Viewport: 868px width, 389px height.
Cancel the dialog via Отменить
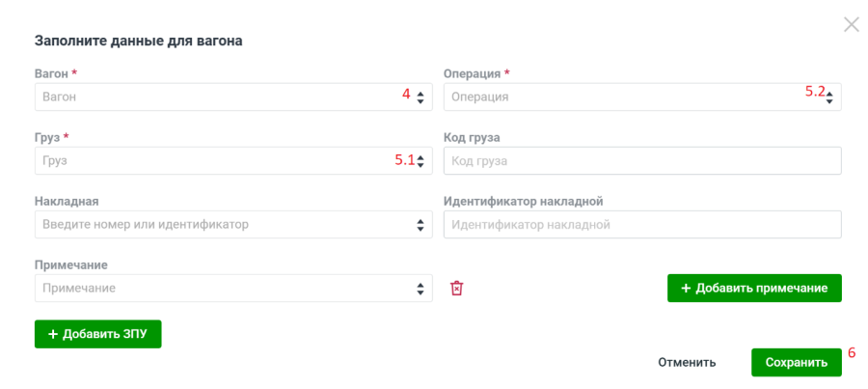[x=687, y=363]
